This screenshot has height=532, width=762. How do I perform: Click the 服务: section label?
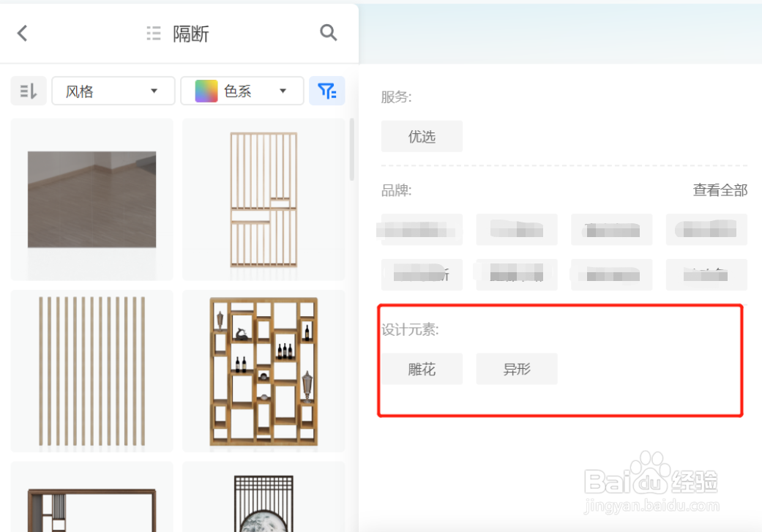[396, 97]
